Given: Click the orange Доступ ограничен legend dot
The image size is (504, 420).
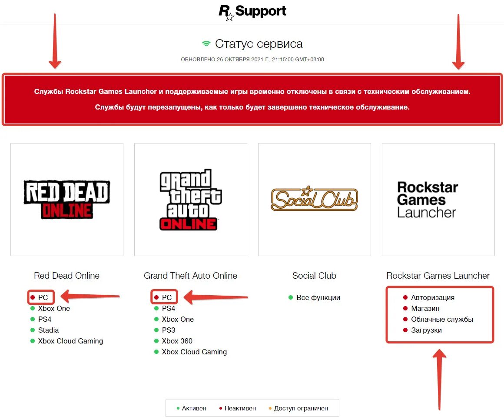Looking at the screenshot, I should pos(270,408).
